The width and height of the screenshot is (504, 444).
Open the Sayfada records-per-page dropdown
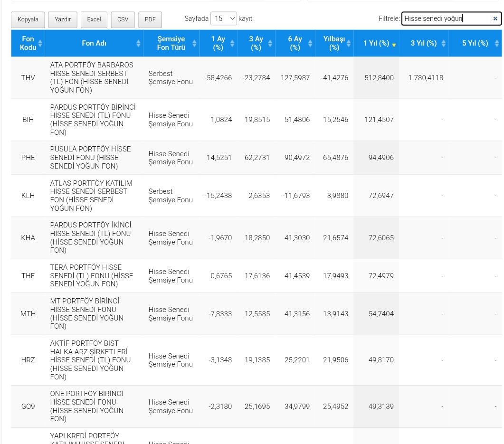pos(223,19)
